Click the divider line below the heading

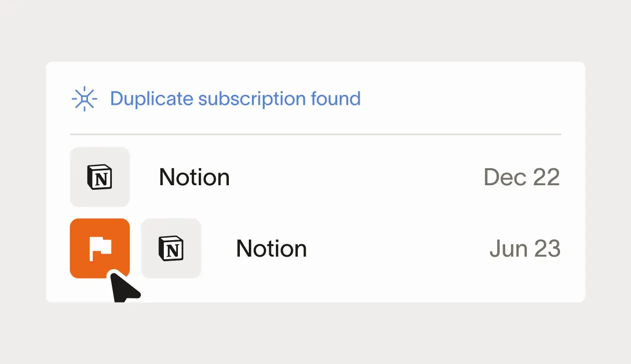pos(315,134)
